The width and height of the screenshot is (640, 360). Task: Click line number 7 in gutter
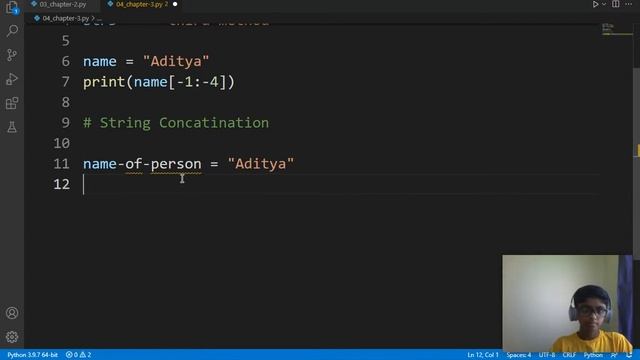tap(66, 82)
